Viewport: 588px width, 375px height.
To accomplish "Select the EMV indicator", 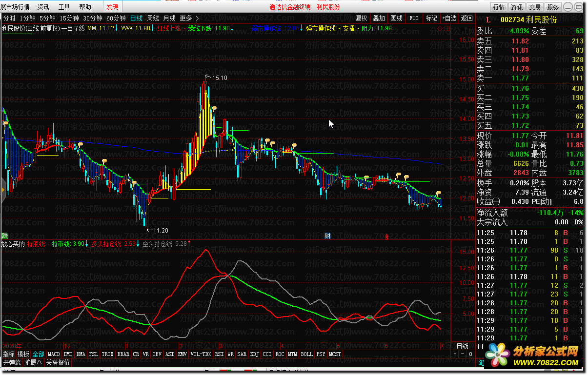I will [x=182, y=354].
